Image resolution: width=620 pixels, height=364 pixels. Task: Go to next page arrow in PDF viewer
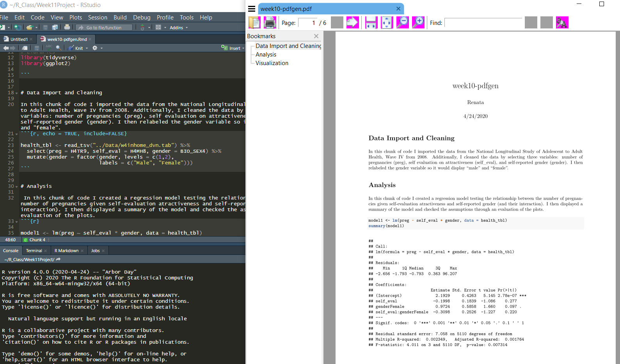coord(352,23)
